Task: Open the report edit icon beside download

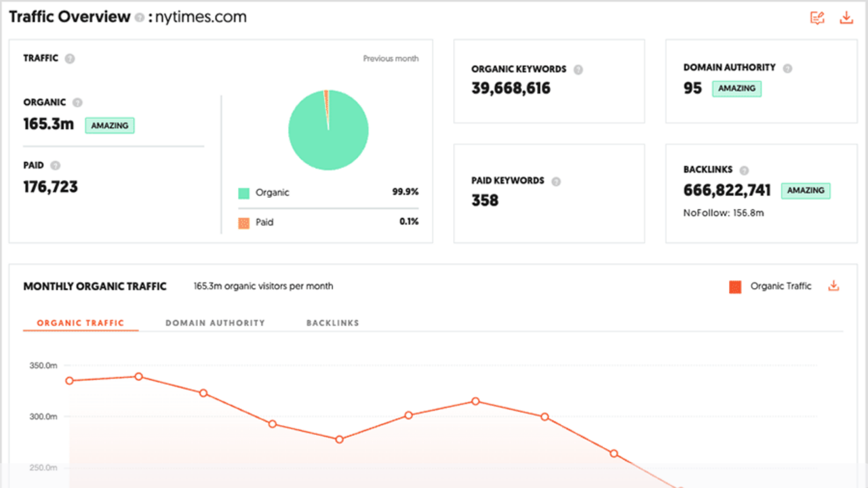Action: (817, 18)
